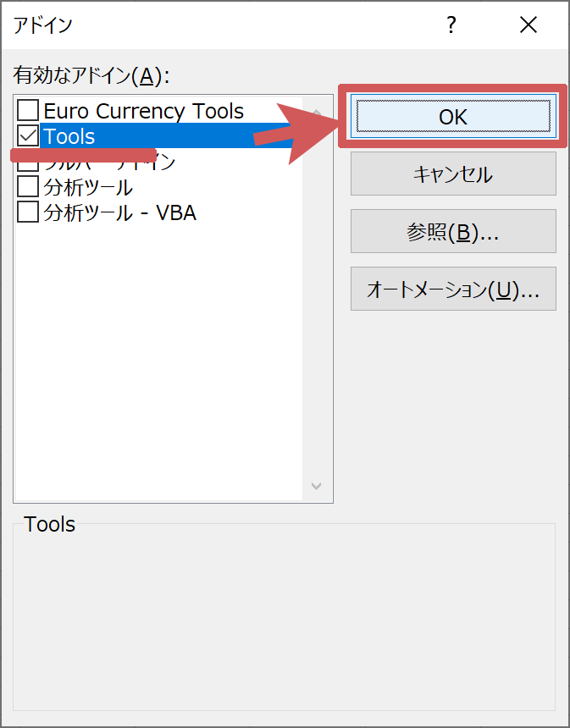The height and width of the screenshot is (728, 570).
Task: Click the add-in list scroll down arrow
Action: coord(317,486)
